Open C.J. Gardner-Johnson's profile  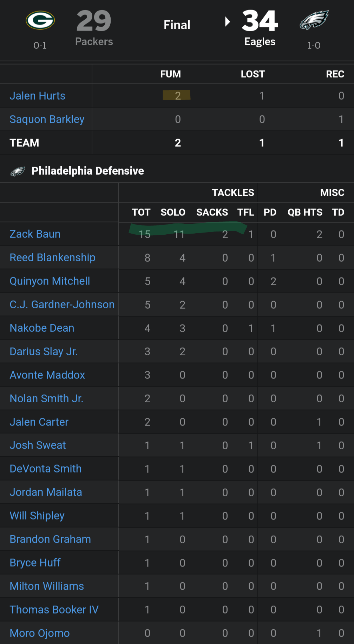(62, 304)
